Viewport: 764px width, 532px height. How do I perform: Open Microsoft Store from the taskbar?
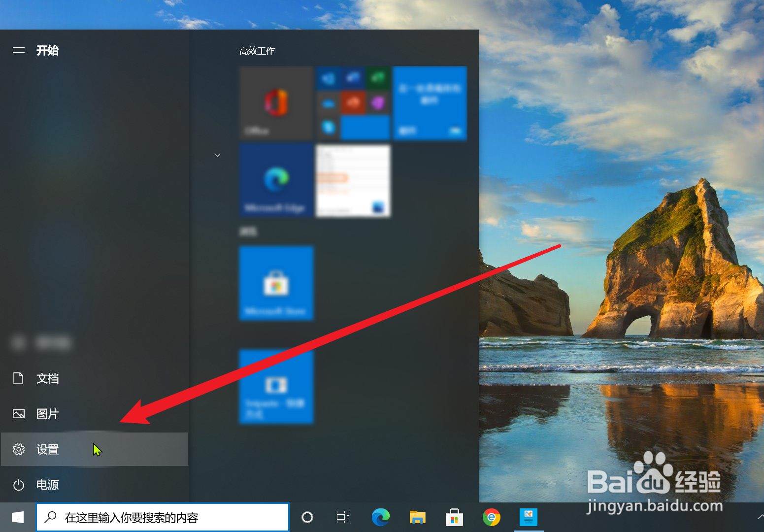(x=454, y=517)
